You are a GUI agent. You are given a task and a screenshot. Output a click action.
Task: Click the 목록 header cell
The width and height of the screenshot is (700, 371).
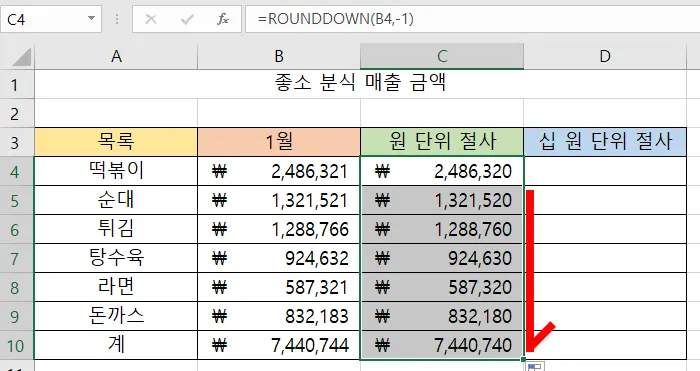(x=116, y=142)
